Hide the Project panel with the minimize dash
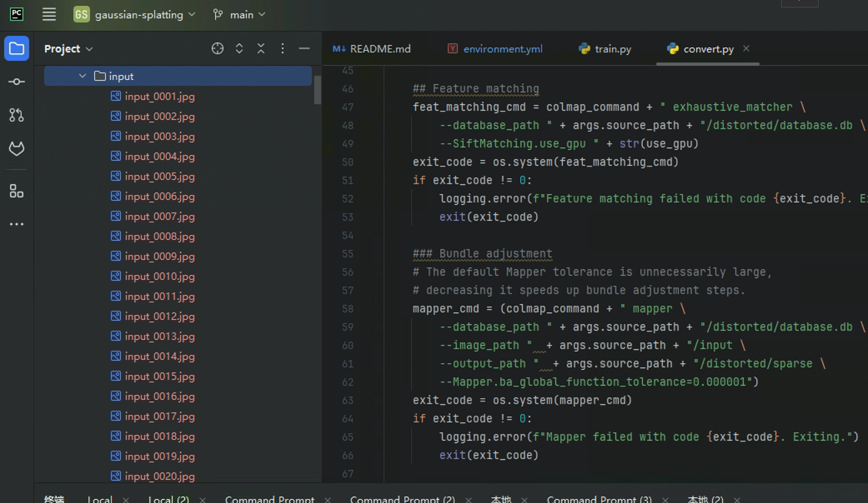868x503 pixels. tap(304, 49)
